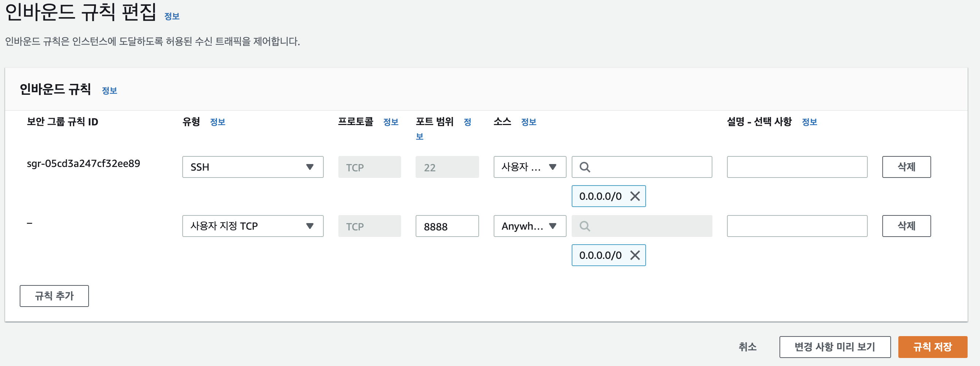Click '규칙 저장' orange button
This screenshot has height=366, width=980.
point(933,347)
